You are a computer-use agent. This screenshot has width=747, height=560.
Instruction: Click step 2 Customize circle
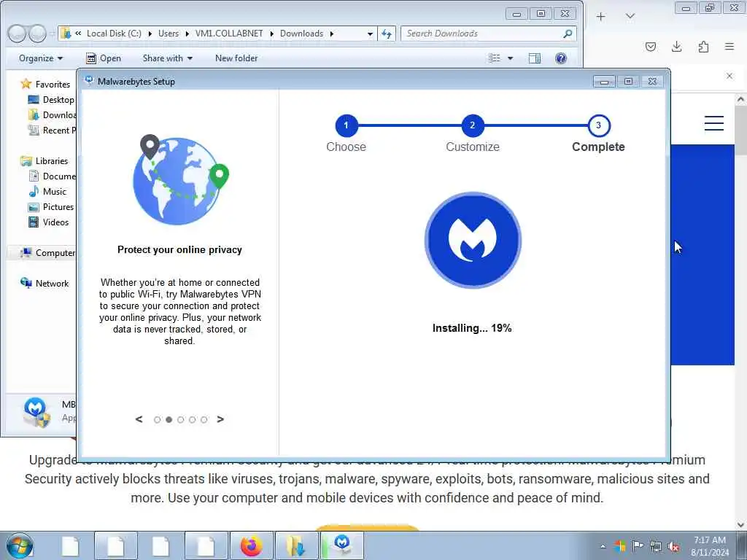click(473, 125)
